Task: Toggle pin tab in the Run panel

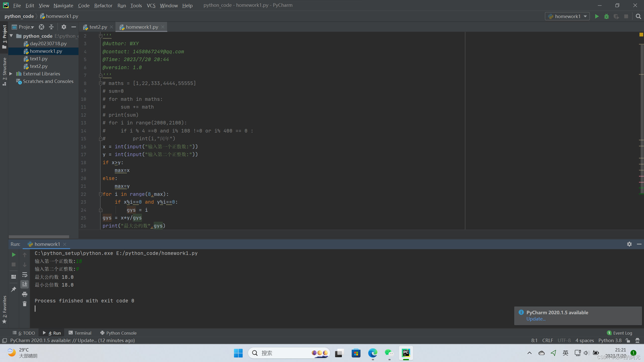Action: (14, 289)
